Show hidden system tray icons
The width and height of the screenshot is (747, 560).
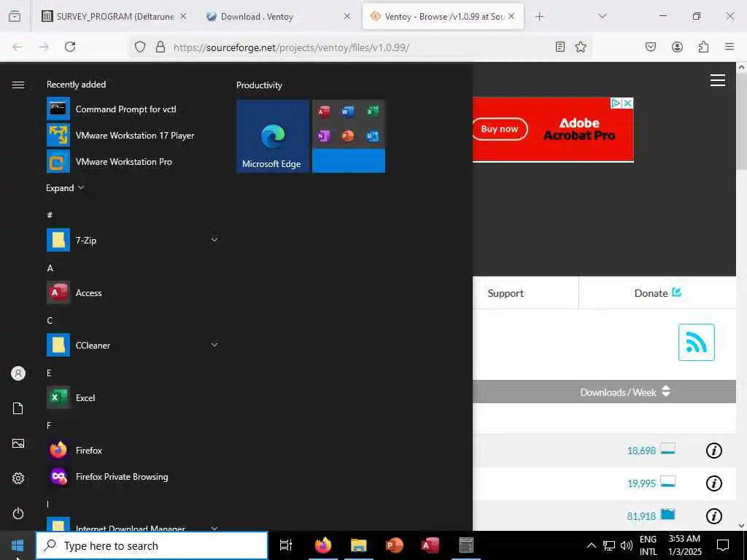coord(591,545)
